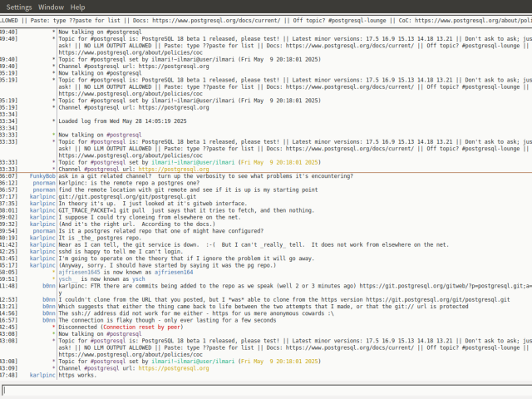Screen dimensions: 532x399
Task: Click the topic bar at the top
Action: click(266, 19)
